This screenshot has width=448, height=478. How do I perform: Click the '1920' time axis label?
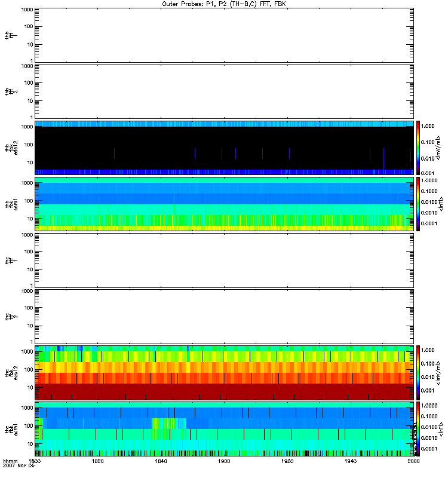(x=287, y=461)
